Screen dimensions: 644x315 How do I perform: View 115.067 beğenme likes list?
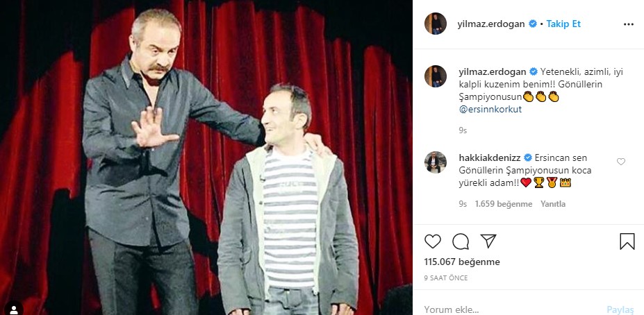point(462,262)
